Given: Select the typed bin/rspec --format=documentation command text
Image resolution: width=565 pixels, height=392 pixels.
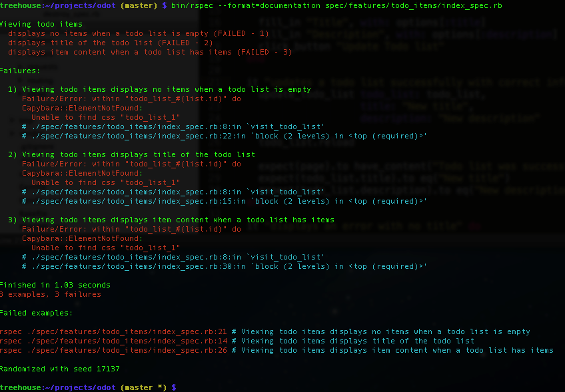Looking at the screenshot, I should coord(336,5).
